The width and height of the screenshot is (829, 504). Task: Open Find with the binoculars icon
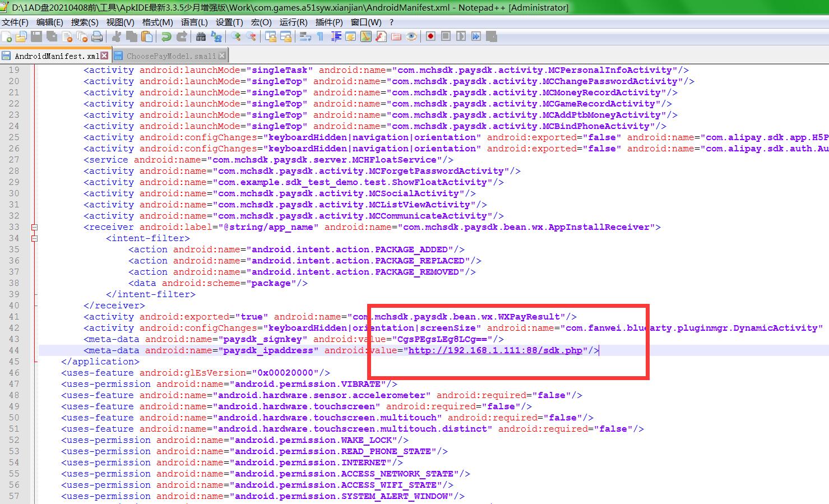(201, 37)
